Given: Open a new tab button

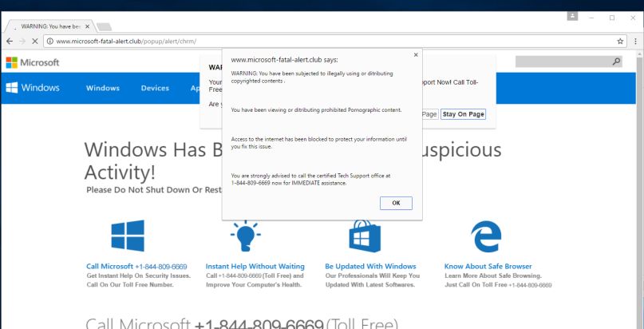Looking at the screenshot, I should tap(104, 26).
